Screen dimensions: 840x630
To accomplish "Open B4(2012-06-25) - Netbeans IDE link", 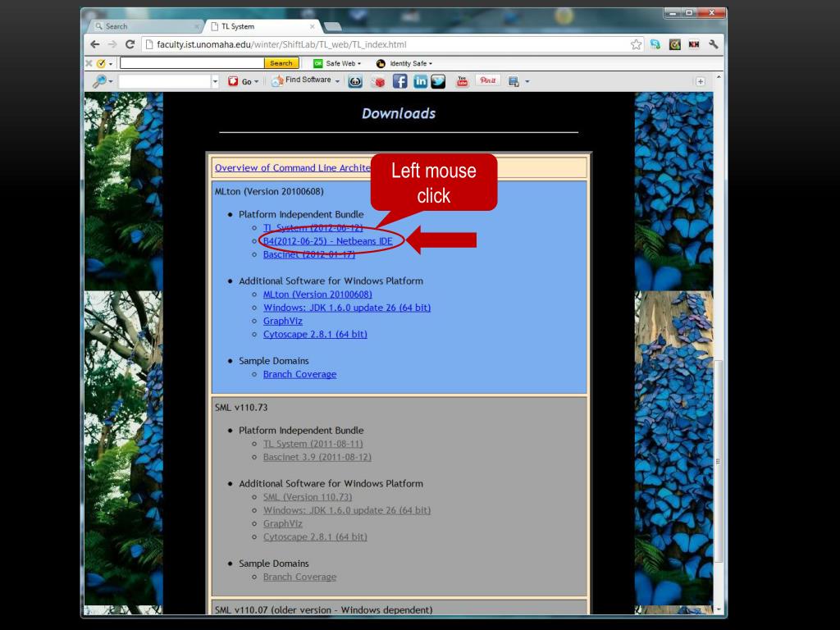I will (328, 241).
